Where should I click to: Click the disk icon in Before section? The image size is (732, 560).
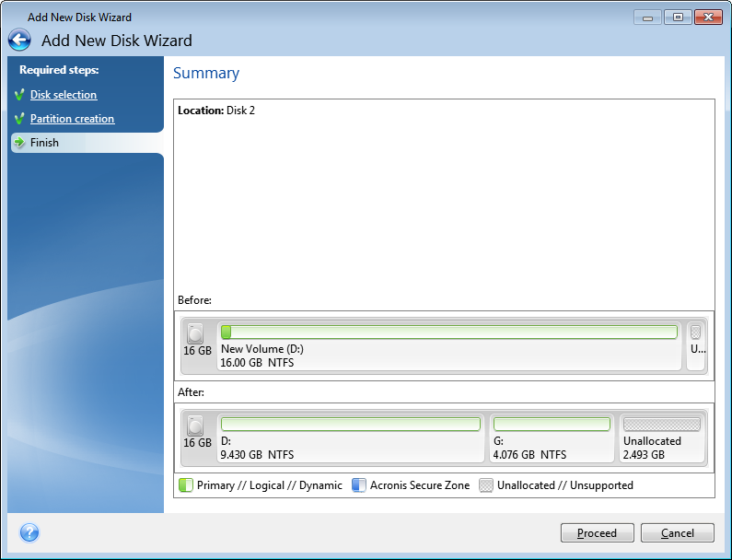tap(195, 333)
